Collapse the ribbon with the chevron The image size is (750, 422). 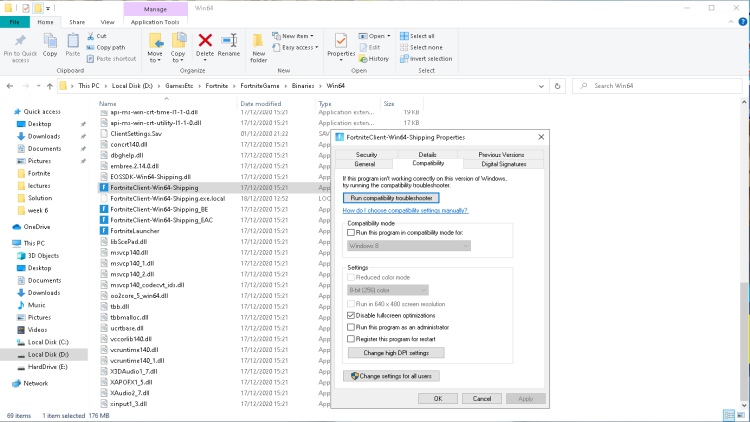click(x=731, y=22)
